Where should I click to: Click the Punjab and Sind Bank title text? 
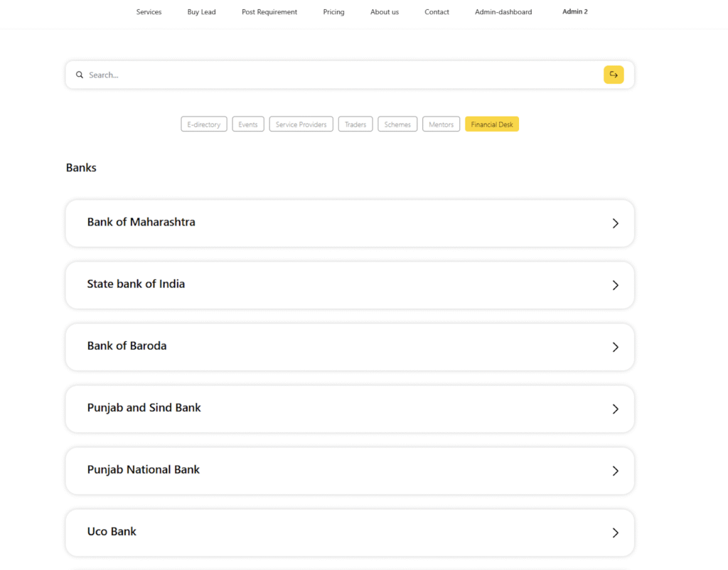click(144, 407)
